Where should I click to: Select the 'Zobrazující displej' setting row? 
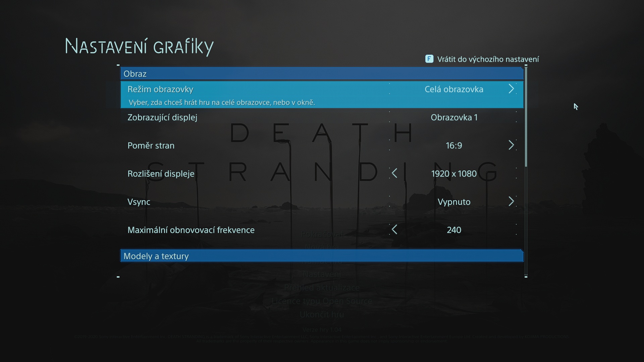tap(322, 117)
